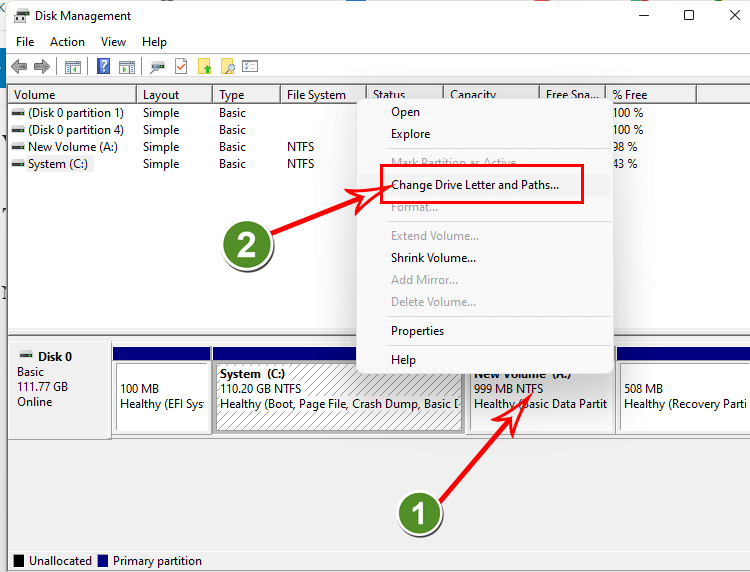
Task: Click the 43 % free value
Action: [626, 164]
